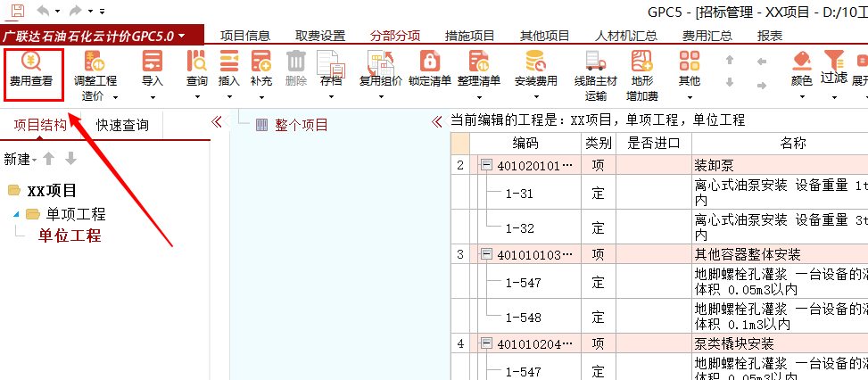The width and height of the screenshot is (868, 380).
Task: Expand the 导入 dropdown arrow
Action: pyautogui.click(x=153, y=97)
